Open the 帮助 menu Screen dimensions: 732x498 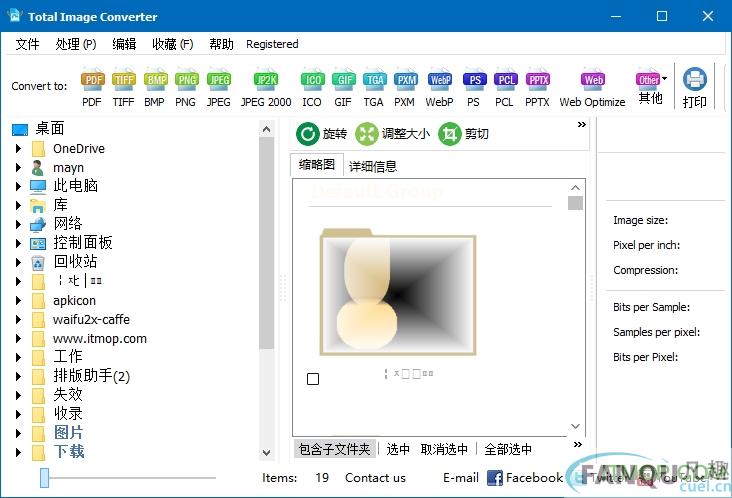(x=221, y=44)
